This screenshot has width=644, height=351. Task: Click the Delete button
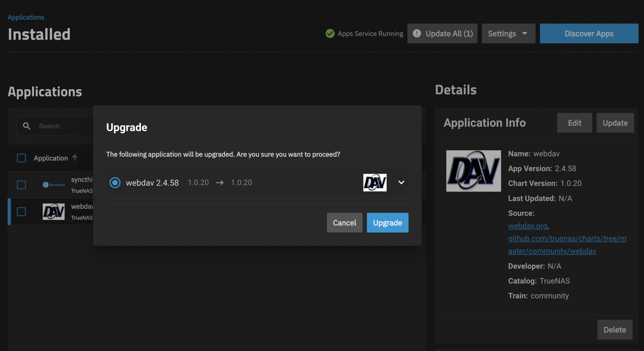615,330
